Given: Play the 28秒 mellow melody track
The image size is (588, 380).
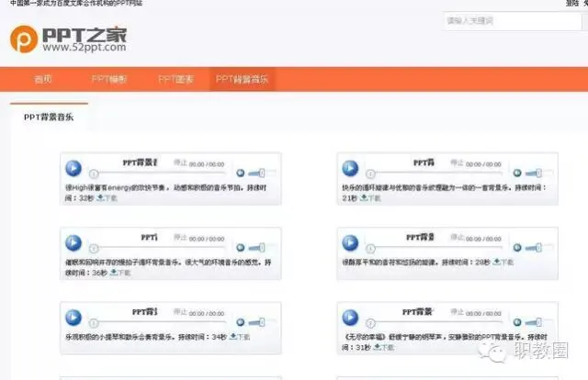Looking at the screenshot, I should 350,243.
